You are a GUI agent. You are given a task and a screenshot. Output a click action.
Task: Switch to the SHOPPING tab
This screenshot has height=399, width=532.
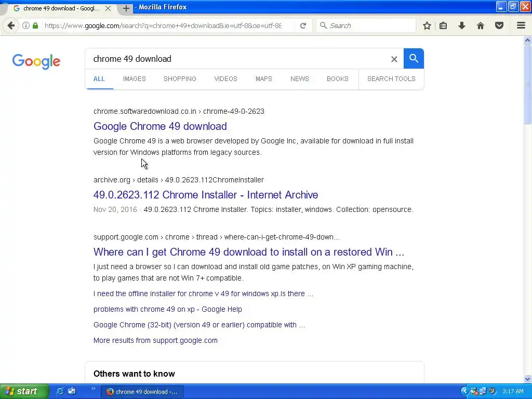[180, 79]
